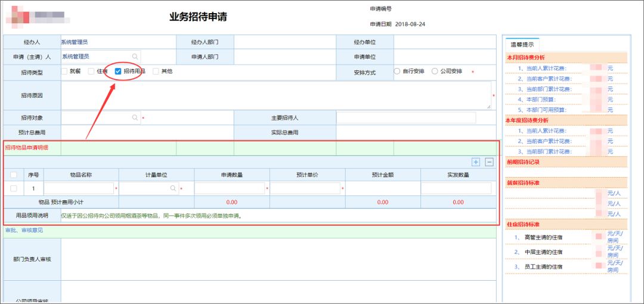
Task: Click the 部门负责人审核 label
Action: pyautogui.click(x=32, y=260)
